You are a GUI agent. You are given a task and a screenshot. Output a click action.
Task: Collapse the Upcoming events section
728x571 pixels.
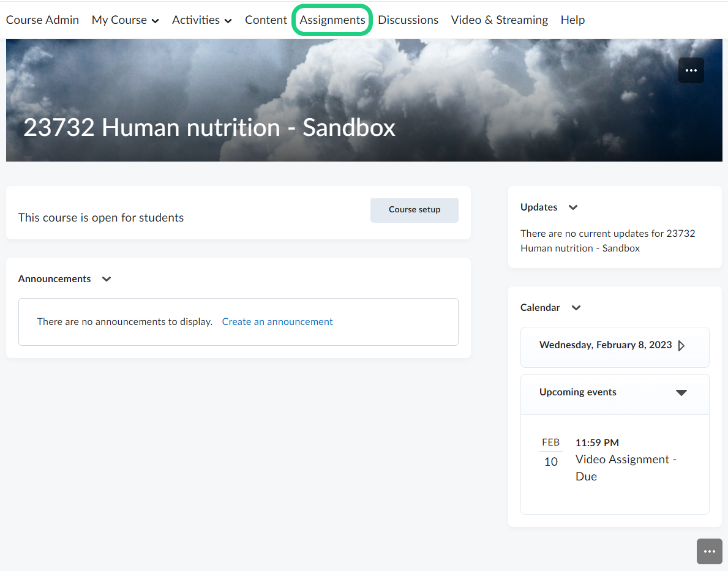tap(681, 393)
